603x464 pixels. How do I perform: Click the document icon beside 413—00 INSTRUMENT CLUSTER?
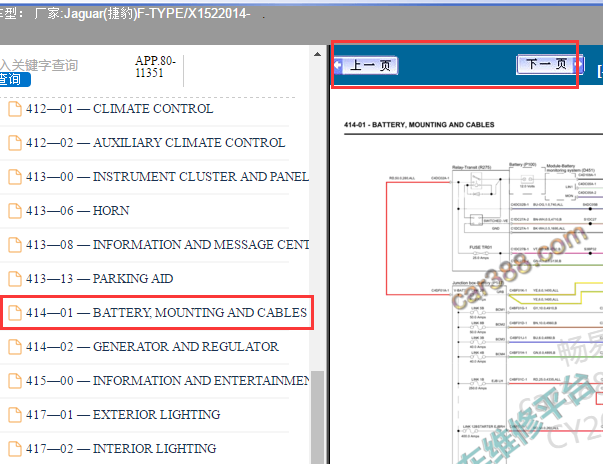click(15, 177)
